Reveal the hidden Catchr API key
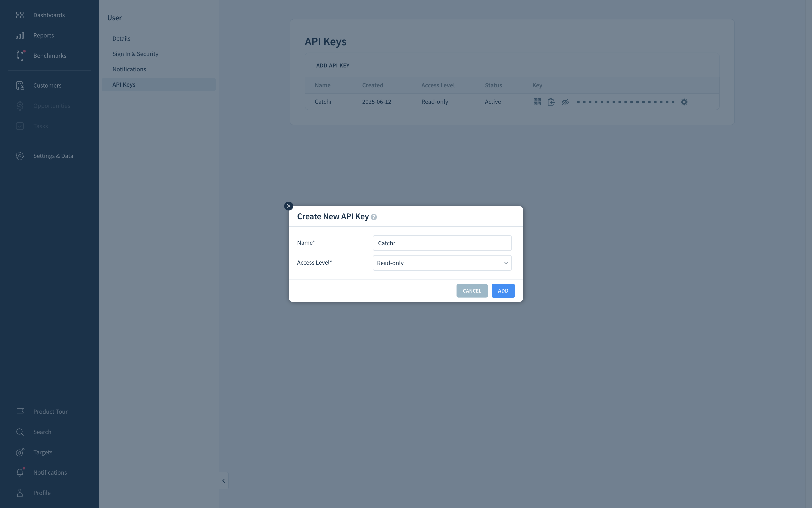Viewport: 812px width, 508px height. pyautogui.click(x=565, y=102)
